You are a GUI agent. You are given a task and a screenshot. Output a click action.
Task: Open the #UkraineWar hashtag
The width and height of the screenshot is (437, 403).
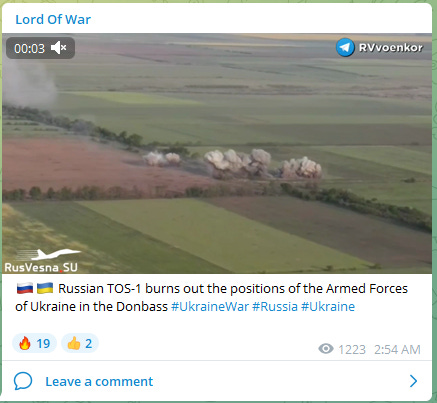pos(210,306)
